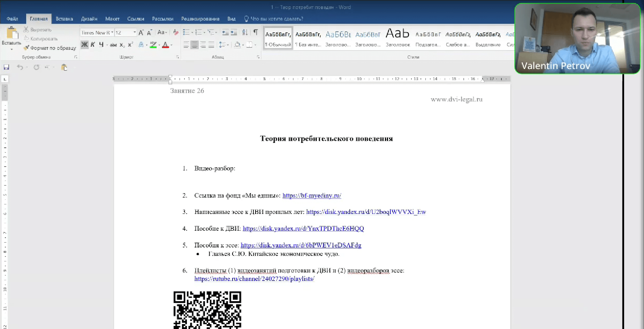Image resolution: width=644 pixels, height=329 pixels.
Task: Open the rutube playlists link
Action: tap(254, 279)
